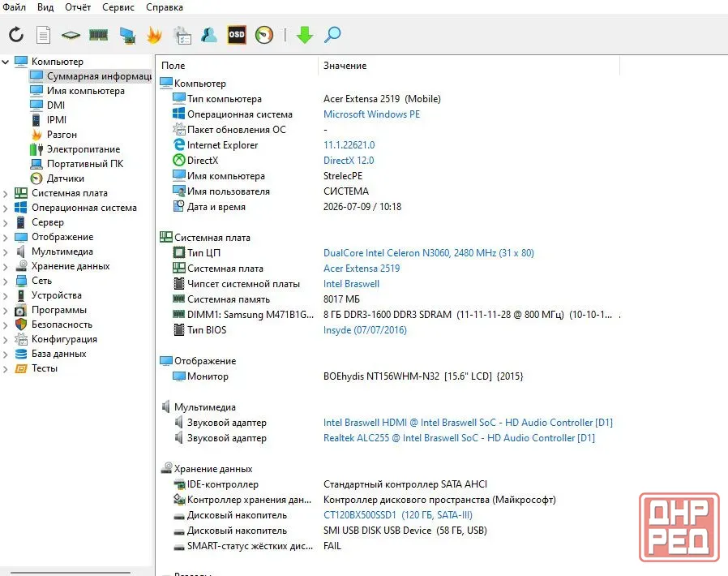Image resolution: width=728 pixels, height=576 pixels.
Task: Click the user figure toolbar icon
Action: tap(209, 35)
